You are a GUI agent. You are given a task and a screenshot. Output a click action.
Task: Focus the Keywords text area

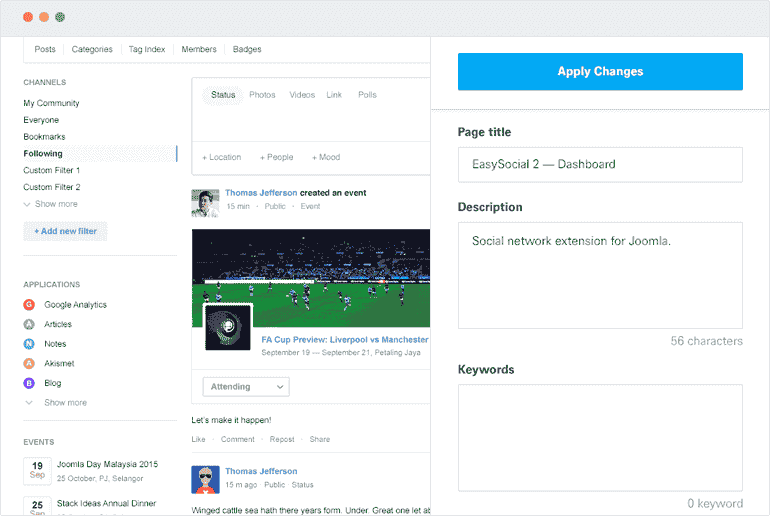click(x=600, y=437)
